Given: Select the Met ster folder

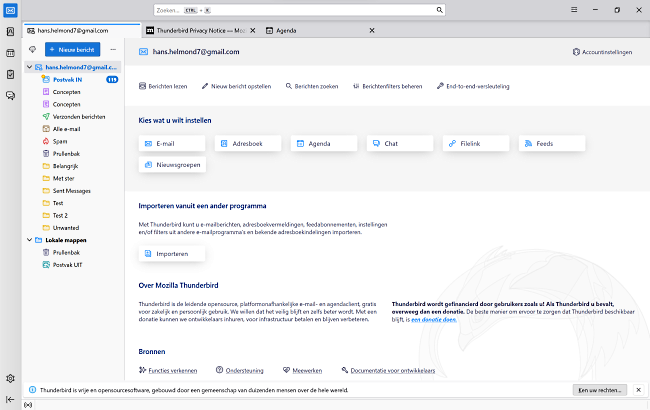Looking at the screenshot, I should click(73, 178).
